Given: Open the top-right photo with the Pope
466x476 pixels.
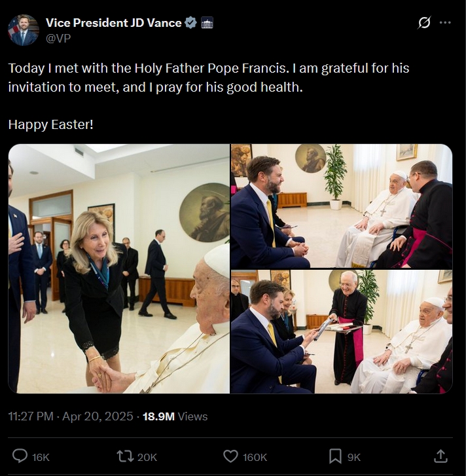Looking at the screenshot, I should (341, 206).
